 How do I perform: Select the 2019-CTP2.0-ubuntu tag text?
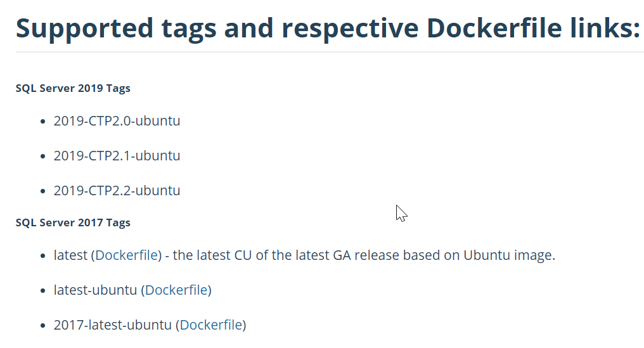tap(117, 121)
